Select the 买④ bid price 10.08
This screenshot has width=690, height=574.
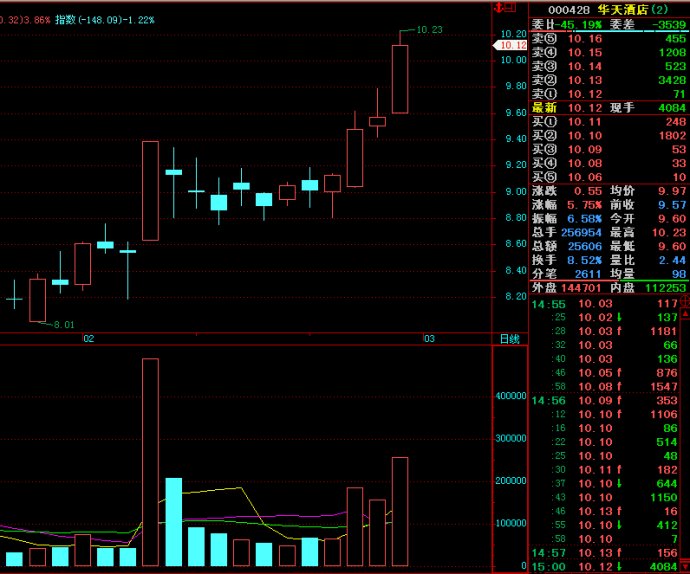pos(585,163)
